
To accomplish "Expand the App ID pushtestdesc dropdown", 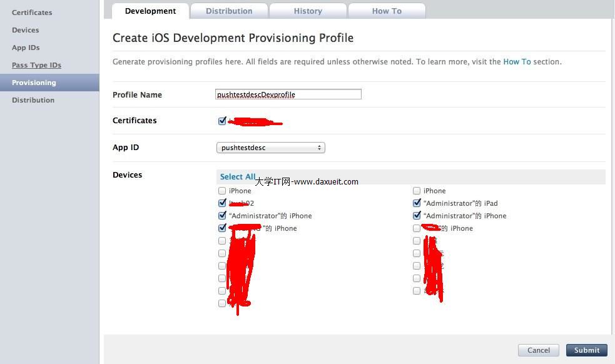I will pos(270,148).
